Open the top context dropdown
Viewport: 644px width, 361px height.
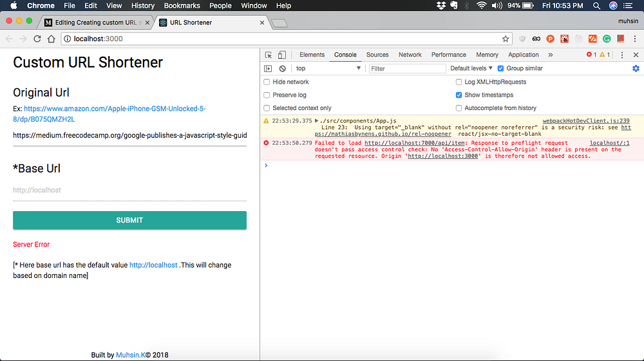pos(328,68)
